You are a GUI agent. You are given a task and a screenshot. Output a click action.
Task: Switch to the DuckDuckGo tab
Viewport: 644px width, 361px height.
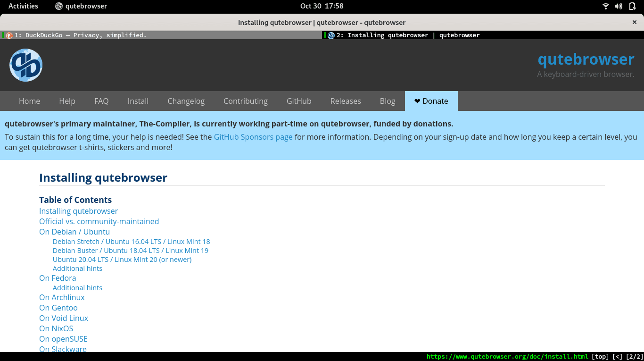tap(161, 35)
